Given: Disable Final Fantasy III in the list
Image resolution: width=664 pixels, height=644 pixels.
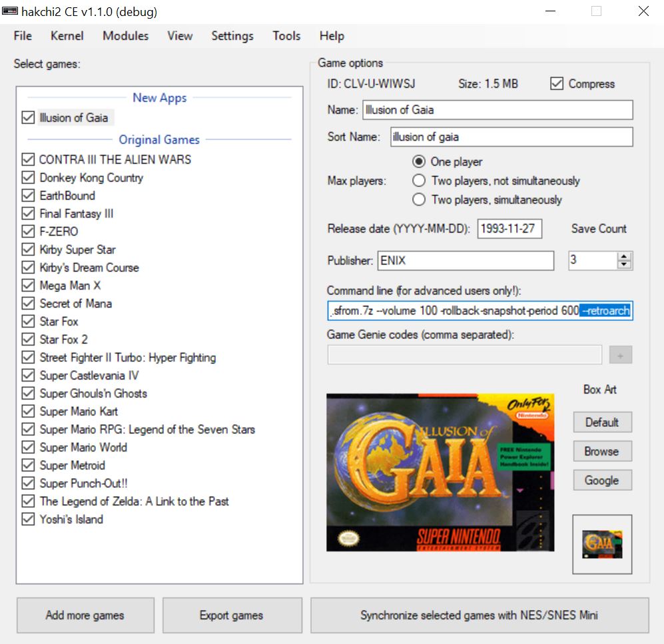Looking at the screenshot, I should [x=28, y=213].
